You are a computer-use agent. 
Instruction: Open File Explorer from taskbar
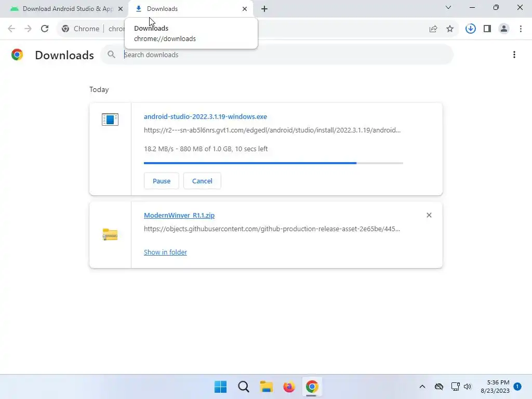pyautogui.click(x=267, y=387)
